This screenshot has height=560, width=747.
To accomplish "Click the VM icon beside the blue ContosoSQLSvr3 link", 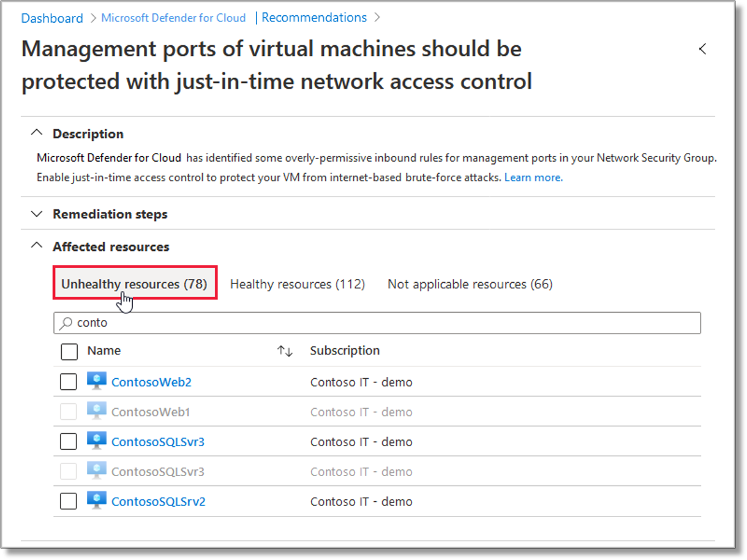I will [x=97, y=441].
